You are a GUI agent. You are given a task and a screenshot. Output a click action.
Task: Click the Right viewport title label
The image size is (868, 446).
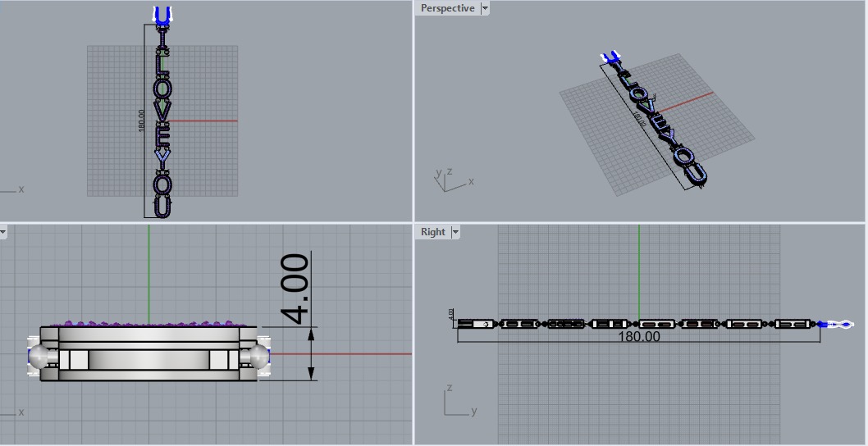433,232
